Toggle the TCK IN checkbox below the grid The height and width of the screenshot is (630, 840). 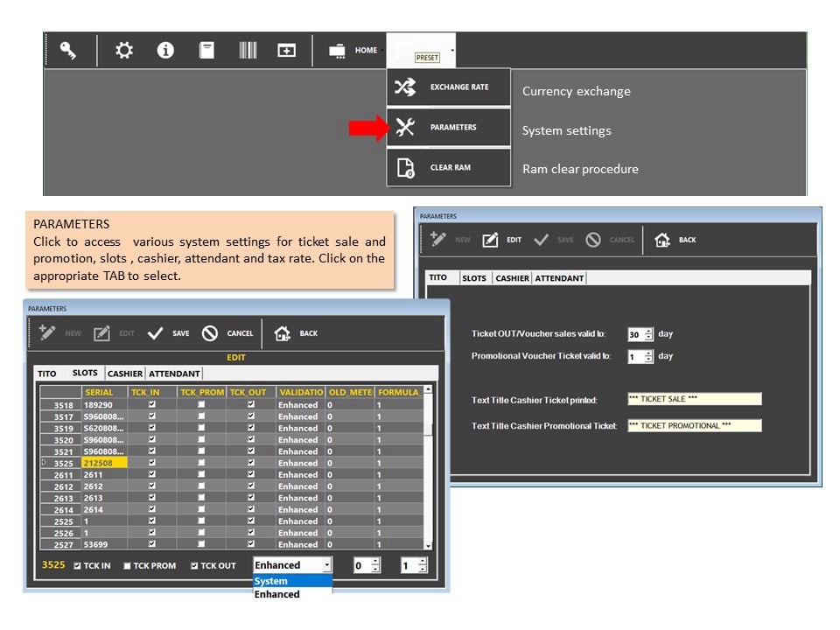(x=77, y=566)
